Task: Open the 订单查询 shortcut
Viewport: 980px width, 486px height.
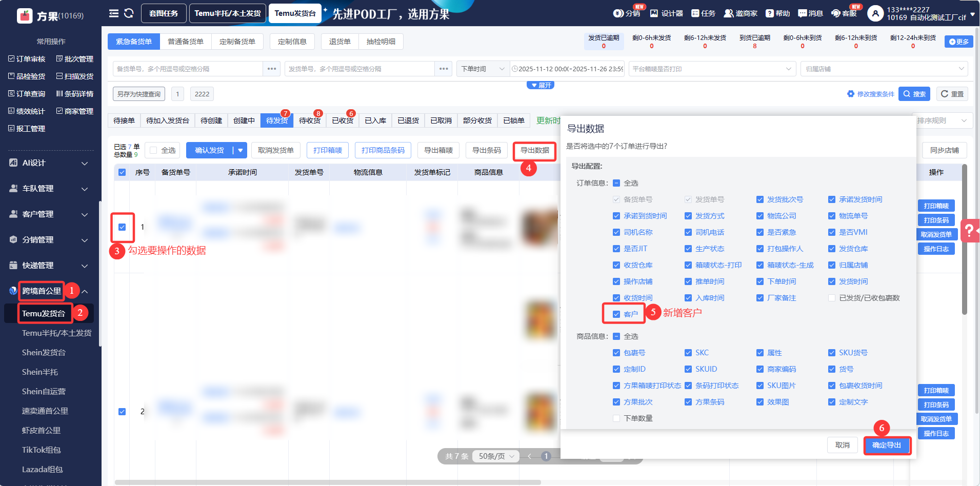Action: pyautogui.click(x=27, y=94)
